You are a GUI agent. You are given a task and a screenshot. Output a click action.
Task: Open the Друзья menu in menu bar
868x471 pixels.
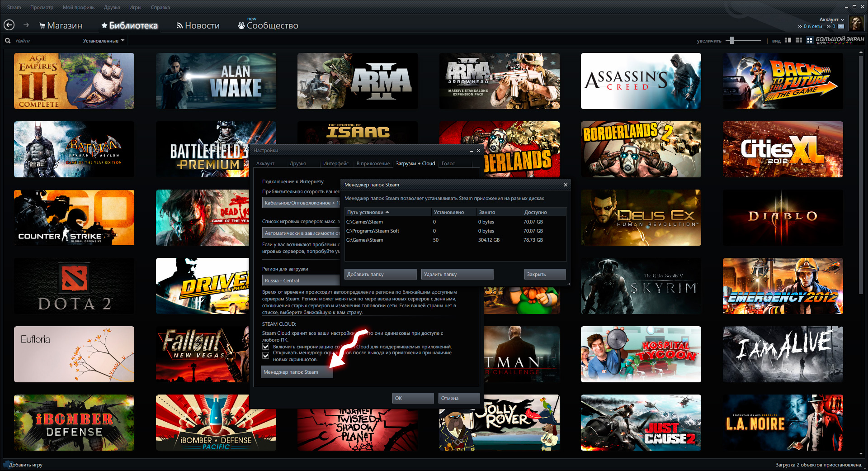click(x=112, y=7)
